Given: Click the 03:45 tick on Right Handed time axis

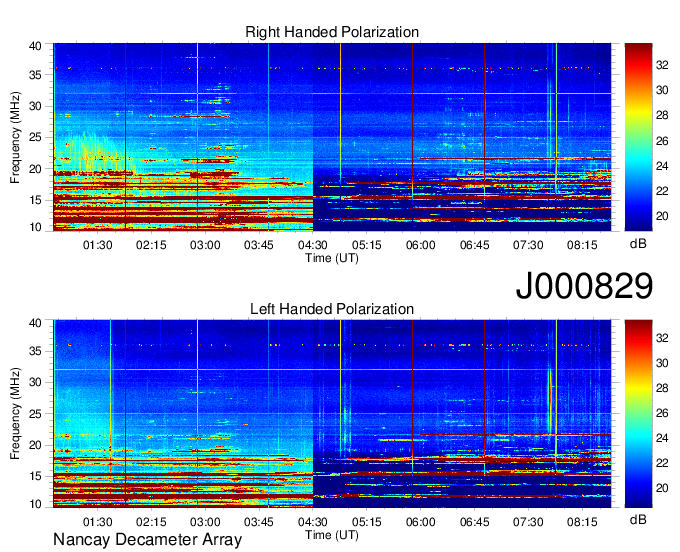Looking at the screenshot, I should pyautogui.click(x=259, y=245).
